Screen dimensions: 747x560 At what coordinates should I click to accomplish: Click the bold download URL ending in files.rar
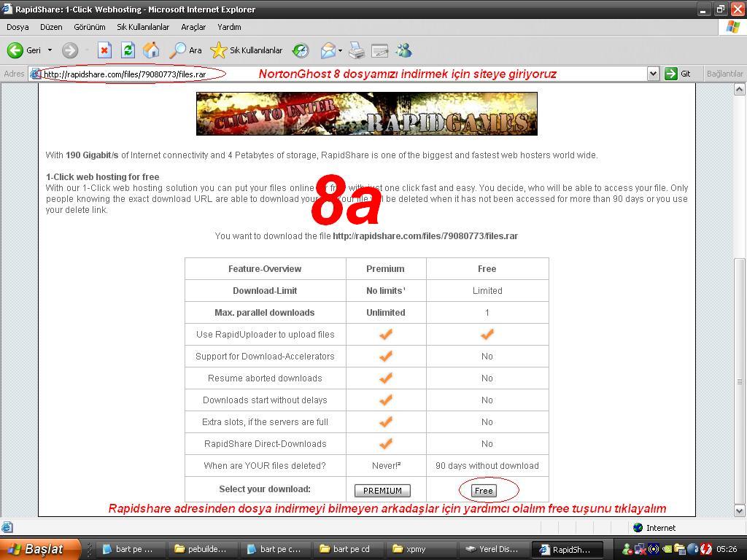pos(425,236)
